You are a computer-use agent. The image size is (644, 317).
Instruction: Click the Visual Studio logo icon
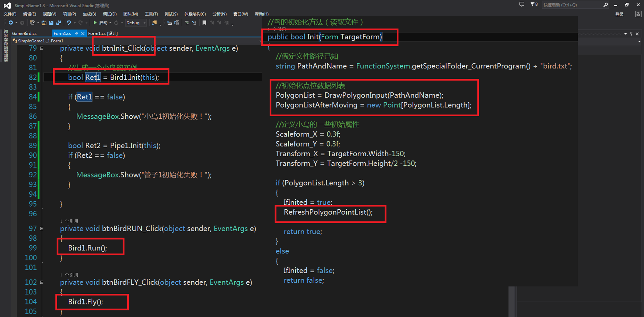click(7, 5)
